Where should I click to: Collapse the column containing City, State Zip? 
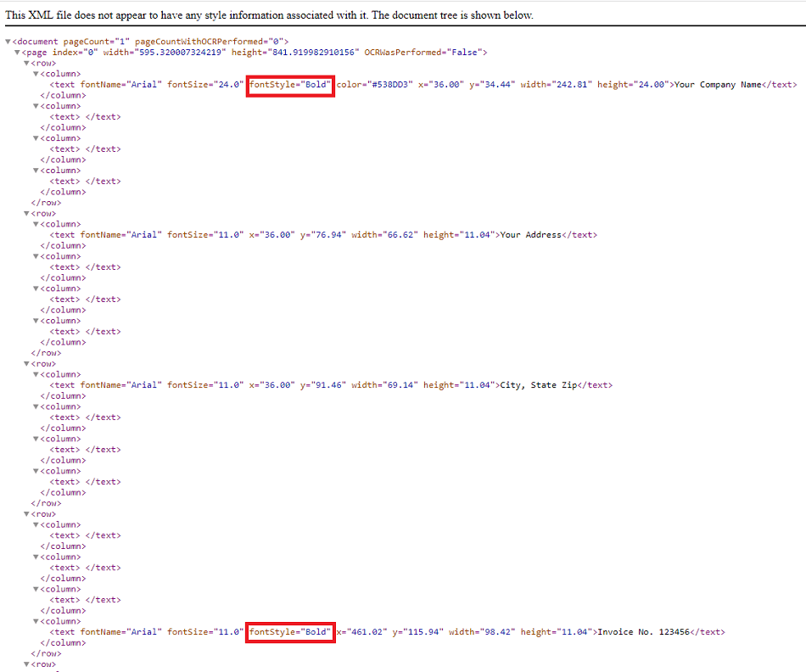[36, 374]
